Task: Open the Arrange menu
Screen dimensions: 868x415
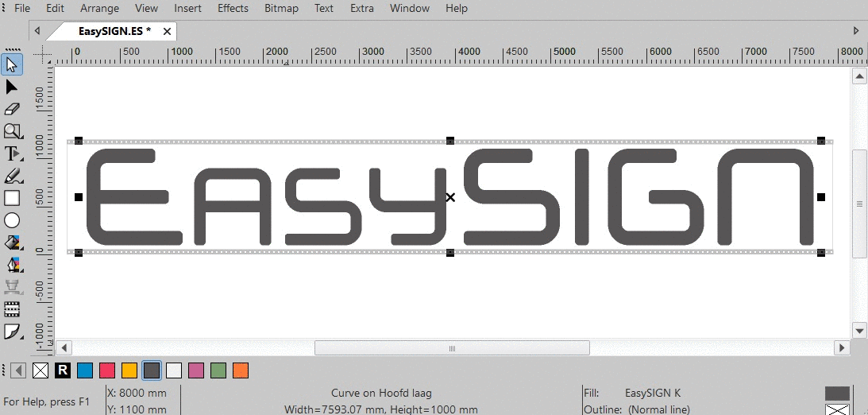Action: point(99,8)
